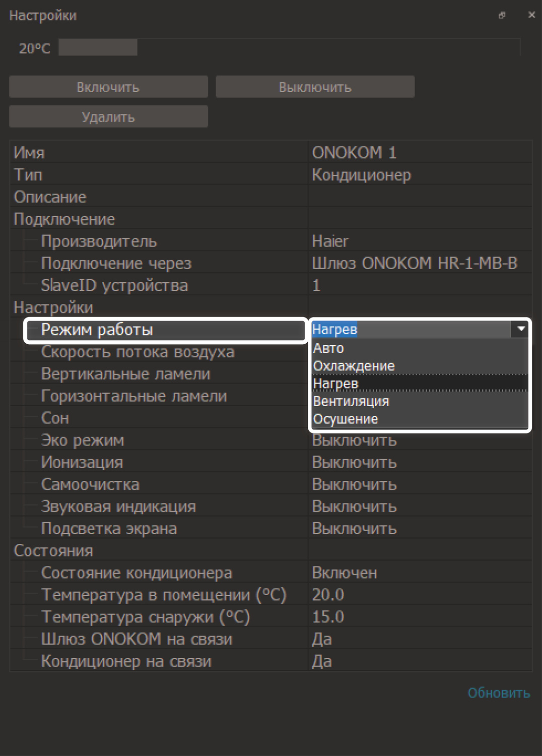Select Нагрев option in the list
The image size is (542, 756).
point(335,384)
